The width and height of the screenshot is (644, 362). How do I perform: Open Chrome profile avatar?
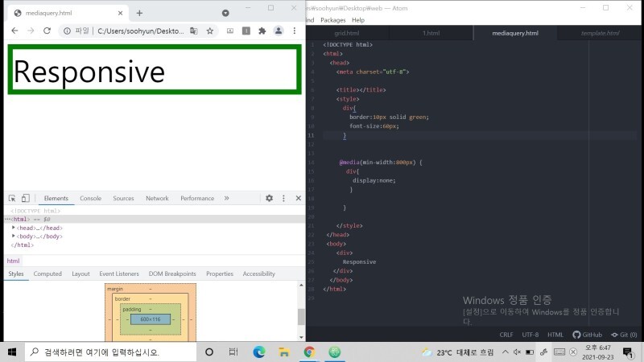click(278, 31)
